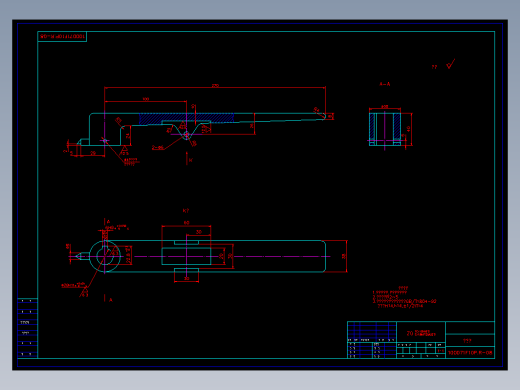Click the blue hatched section area on the side view
Image resolution: width=520 pixels, height=390 pixels.
(186, 118)
